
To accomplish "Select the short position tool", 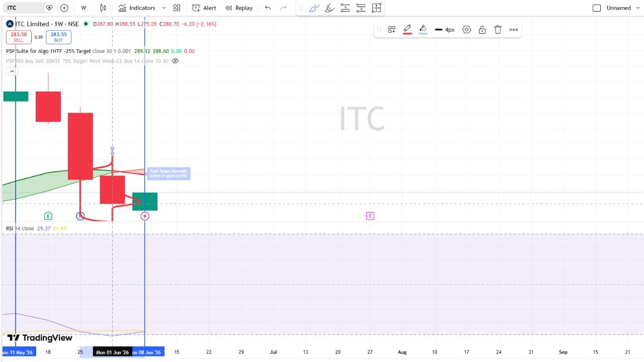I will click(361, 8).
